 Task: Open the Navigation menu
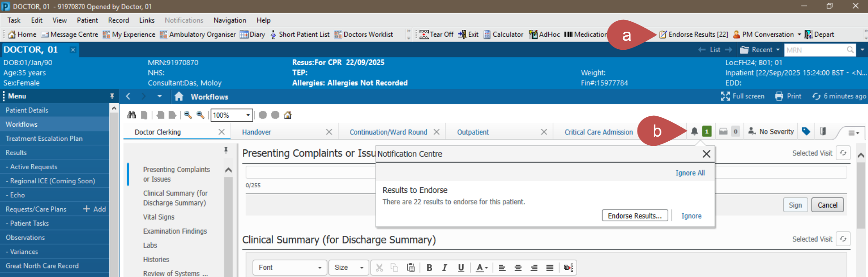pyautogui.click(x=230, y=20)
